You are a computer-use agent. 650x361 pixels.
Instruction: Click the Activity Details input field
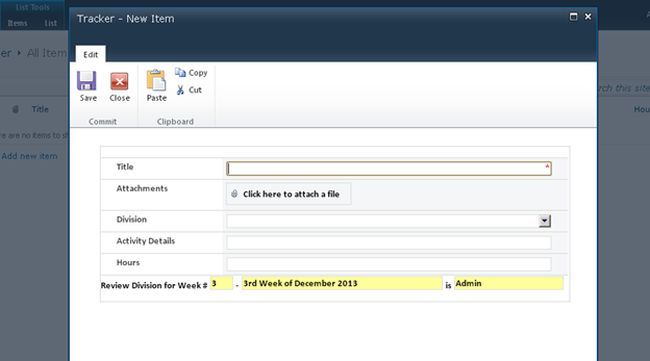pyautogui.click(x=389, y=242)
